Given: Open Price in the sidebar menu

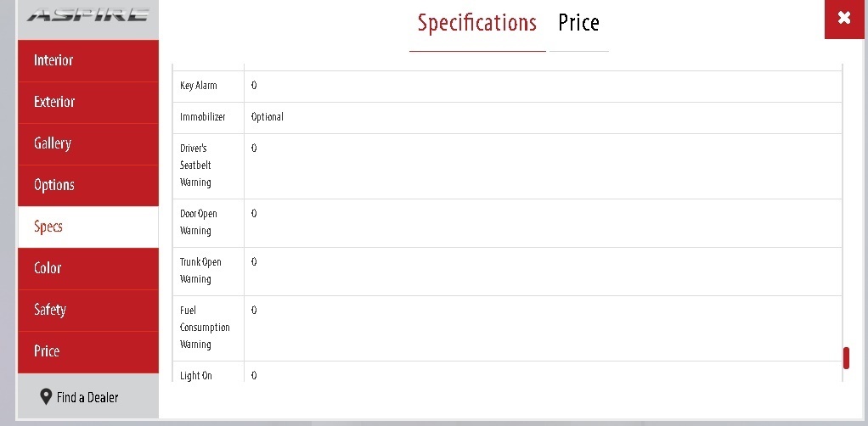Looking at the screenshot, I should [x=88, y=352].
